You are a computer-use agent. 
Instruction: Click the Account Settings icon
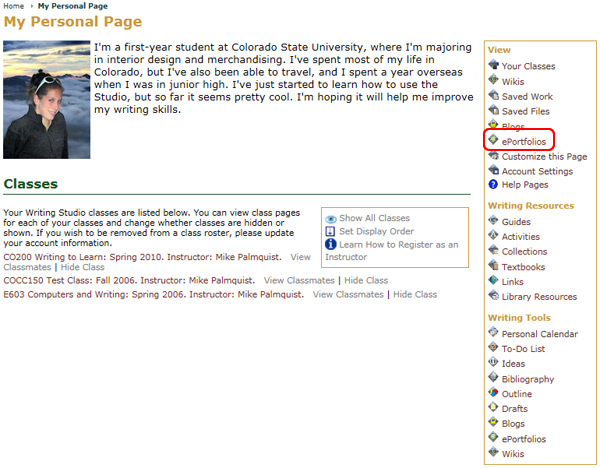coord(494,170)
